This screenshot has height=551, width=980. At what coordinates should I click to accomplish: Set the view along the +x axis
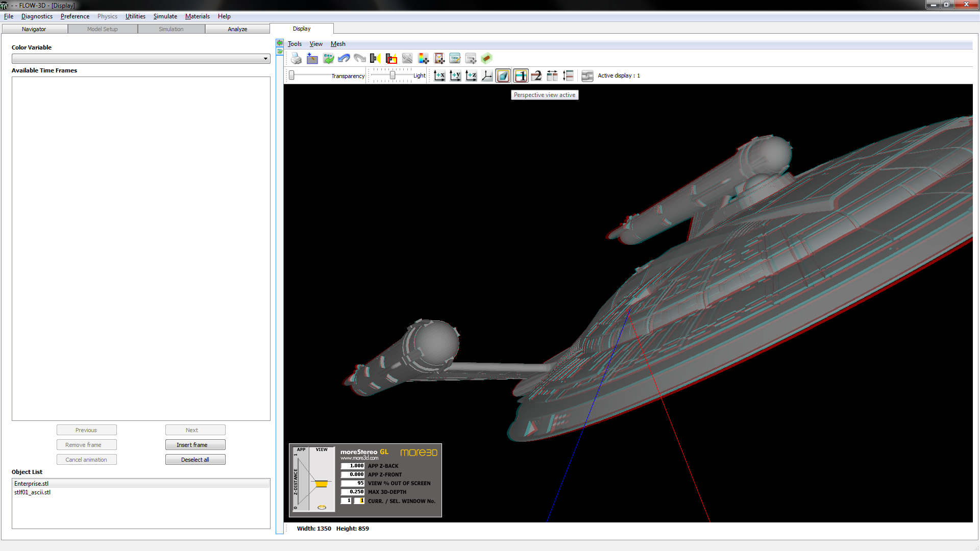439,76
